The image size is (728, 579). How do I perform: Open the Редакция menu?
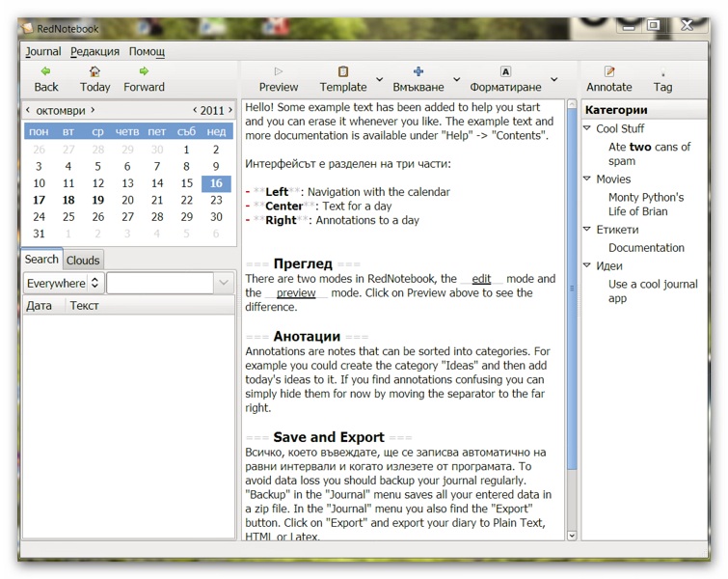pyautogui.click(x=95, y=51)
